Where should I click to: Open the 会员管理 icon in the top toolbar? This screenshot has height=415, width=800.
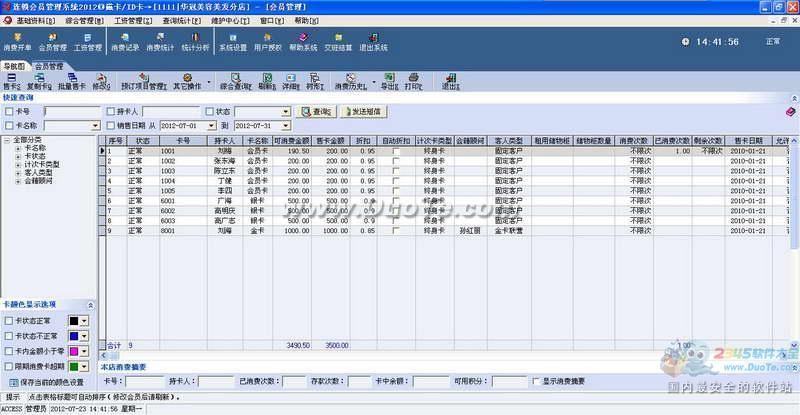pos(53,42)
